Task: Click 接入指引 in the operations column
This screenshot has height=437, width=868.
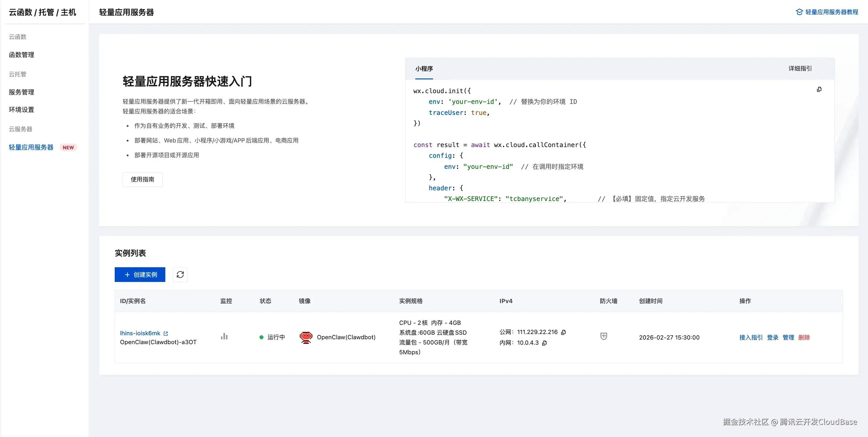Action: click(751, 337)
